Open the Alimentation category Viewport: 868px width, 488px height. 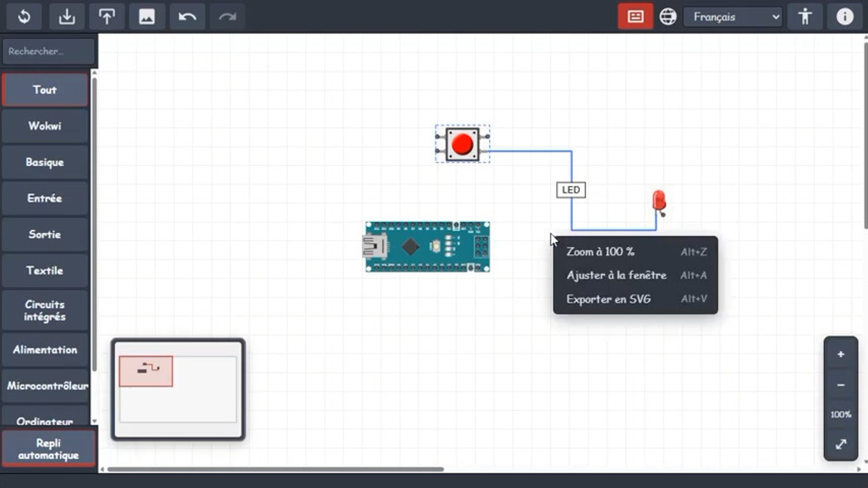click(45, 349)
